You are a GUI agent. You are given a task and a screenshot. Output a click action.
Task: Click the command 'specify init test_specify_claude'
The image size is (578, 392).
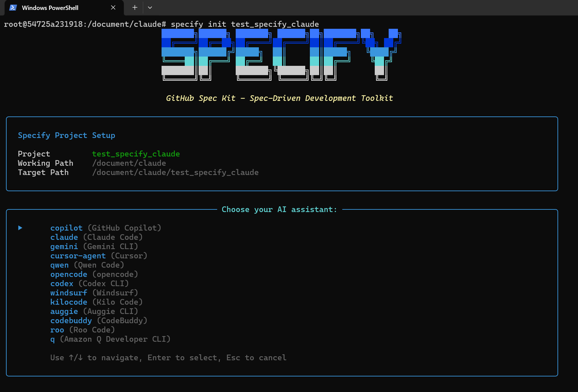coord(245,24)
